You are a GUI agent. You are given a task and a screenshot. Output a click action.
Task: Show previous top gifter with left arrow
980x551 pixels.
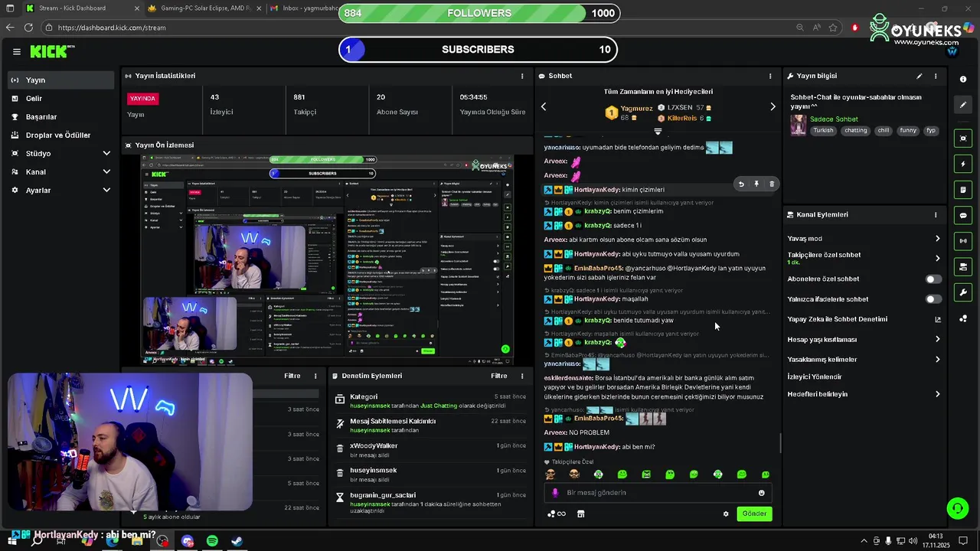click(x=544, y=106)
